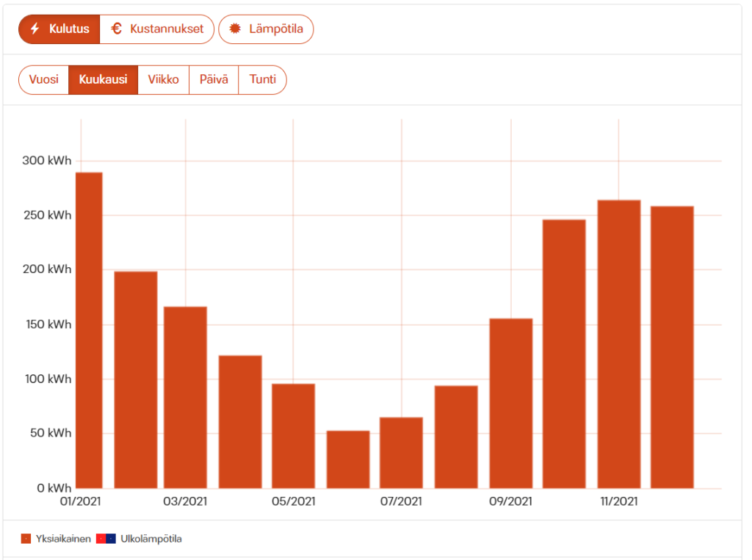752x560 pixels.
Task: Select the Päivä time range
Action: 214,79
